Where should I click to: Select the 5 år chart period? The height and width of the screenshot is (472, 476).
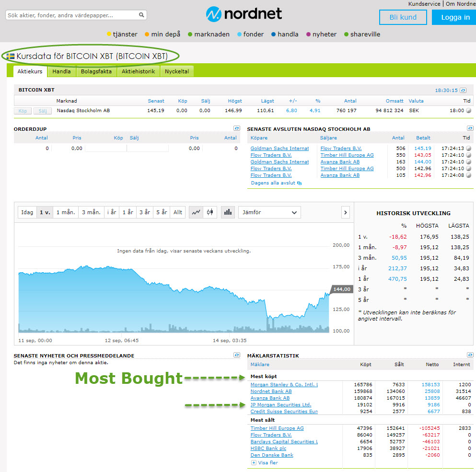pyautogui.click(x=162, y=212)
